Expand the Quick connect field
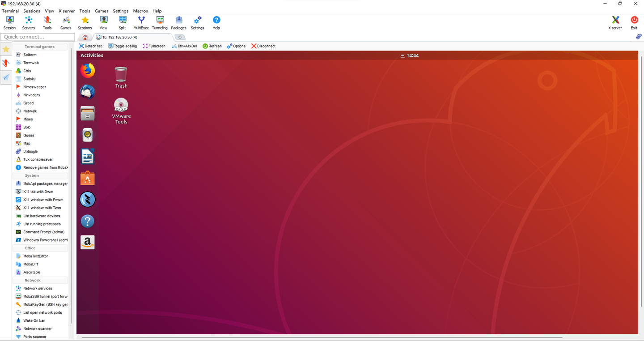Image resolution: width=644 pixels, height=341 pixels. [x=38, y=37]
